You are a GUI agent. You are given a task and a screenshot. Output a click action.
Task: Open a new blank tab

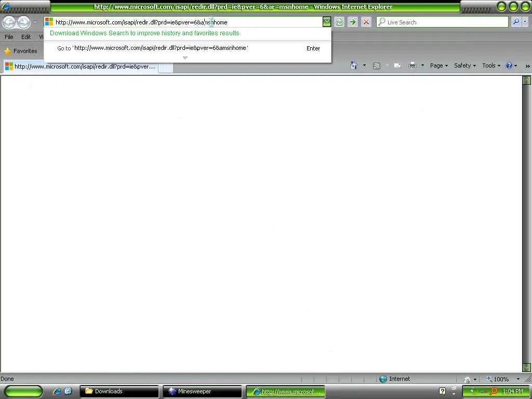click(x=166, y=67)
